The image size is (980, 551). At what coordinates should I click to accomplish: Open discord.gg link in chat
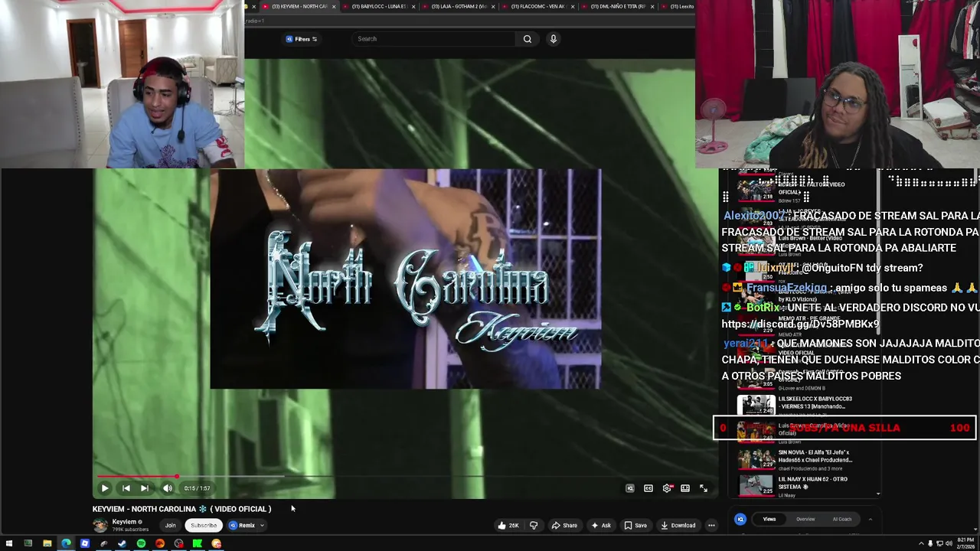click(800, 324)
